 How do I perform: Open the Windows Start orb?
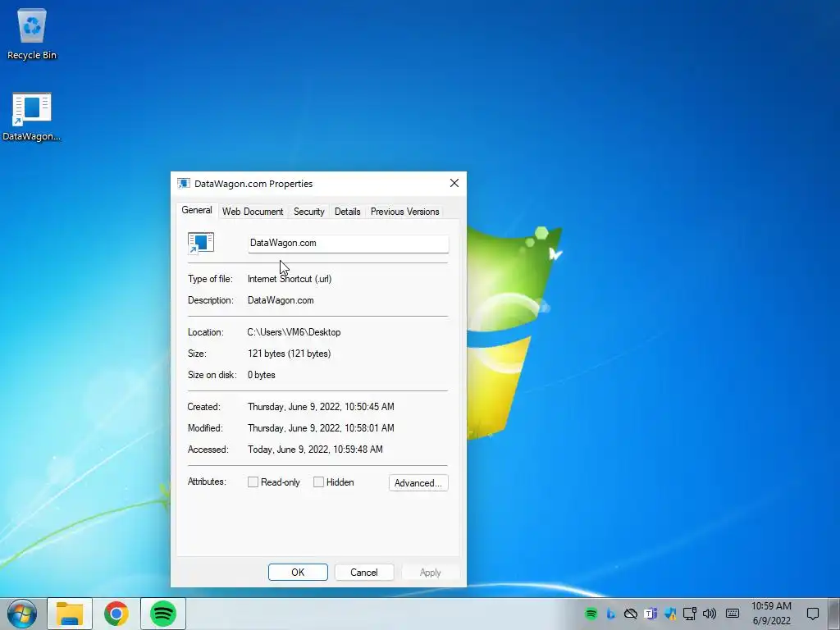[x=22, y=614]
